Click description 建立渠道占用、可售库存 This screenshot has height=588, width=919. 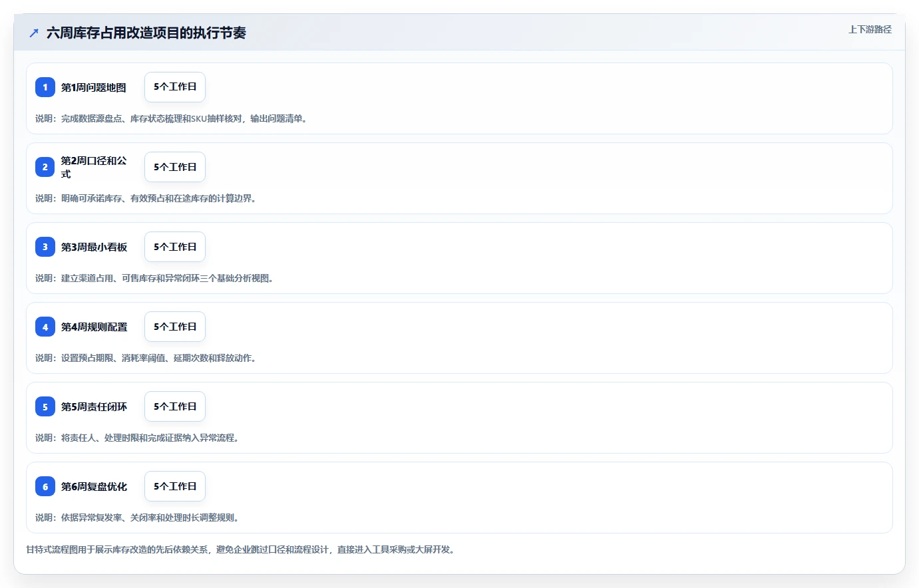tap(154, 278)
